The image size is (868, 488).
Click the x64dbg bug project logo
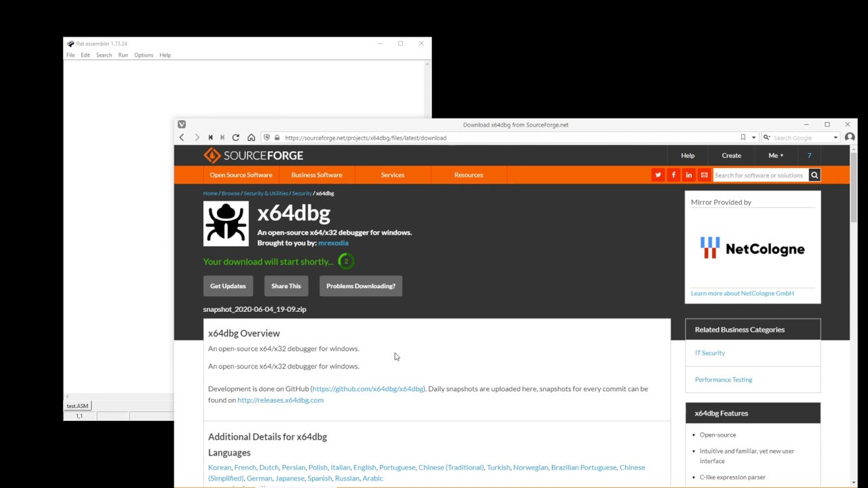226,224
